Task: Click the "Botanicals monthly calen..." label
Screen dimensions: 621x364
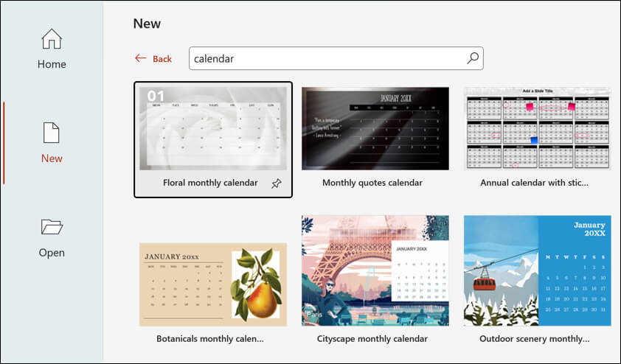Action: point(210,339)
